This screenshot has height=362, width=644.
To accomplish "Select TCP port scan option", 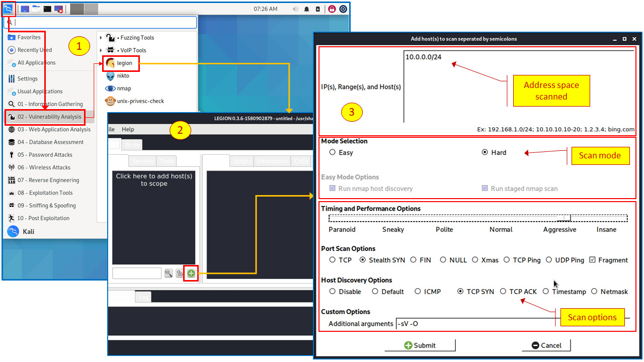I will point(332,260).
